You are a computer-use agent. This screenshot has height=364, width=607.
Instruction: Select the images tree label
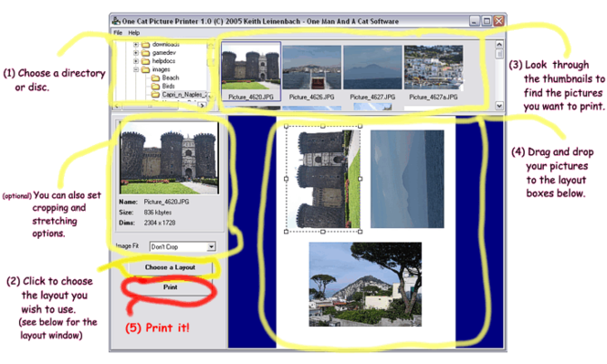coord(161,69)
